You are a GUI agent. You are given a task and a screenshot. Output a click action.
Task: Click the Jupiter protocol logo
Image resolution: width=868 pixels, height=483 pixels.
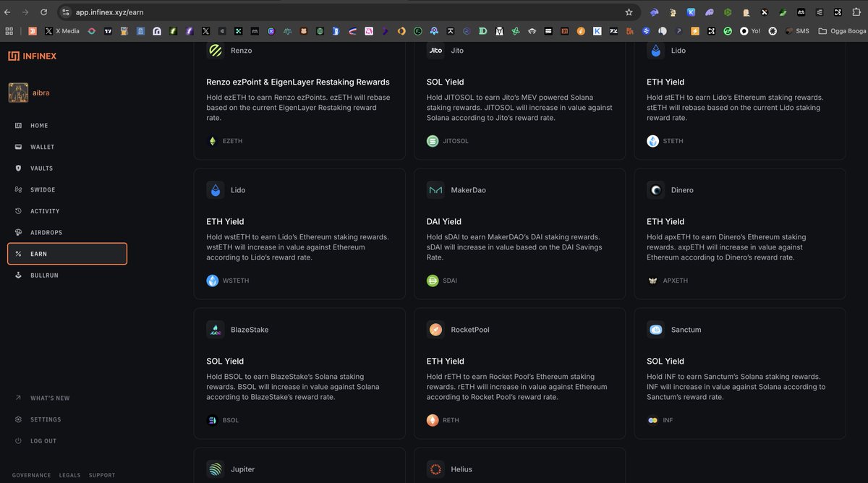pos(216,469)
